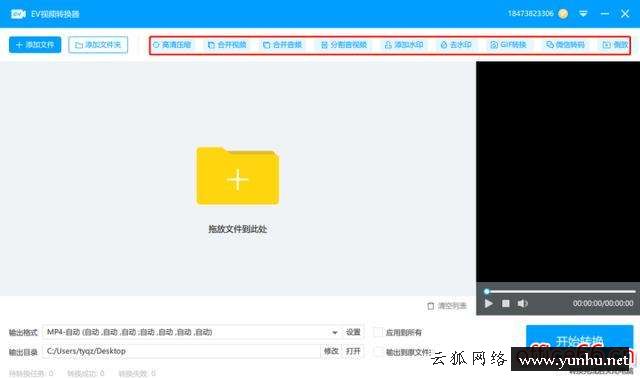This screenshot has height=378, width=640.
Task: Click the 拖放文件到此处 drop hint text
Action: pyautogui.click(x=238, y=229)
